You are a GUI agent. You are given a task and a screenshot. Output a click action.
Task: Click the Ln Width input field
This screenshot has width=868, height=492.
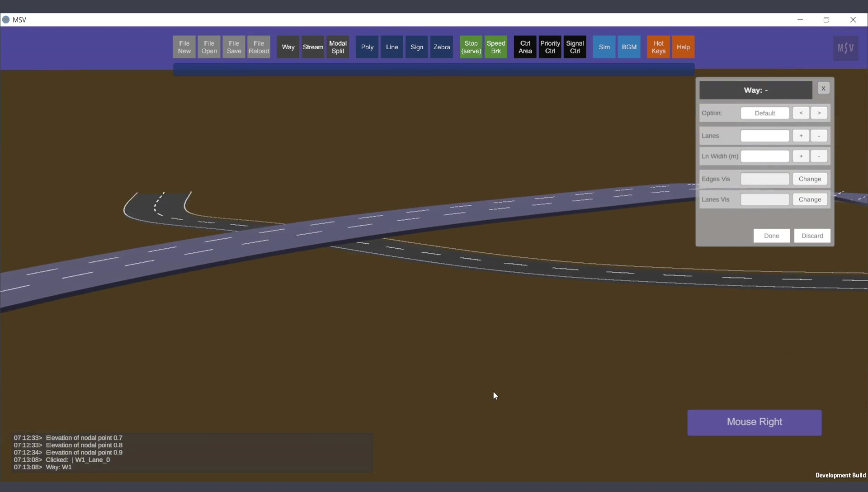coord(764,156)
